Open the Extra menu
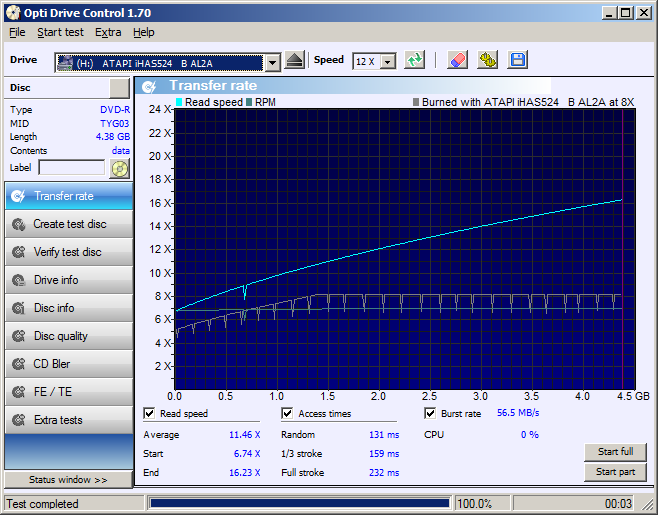 pyautogui.click(x=108, y=32)
